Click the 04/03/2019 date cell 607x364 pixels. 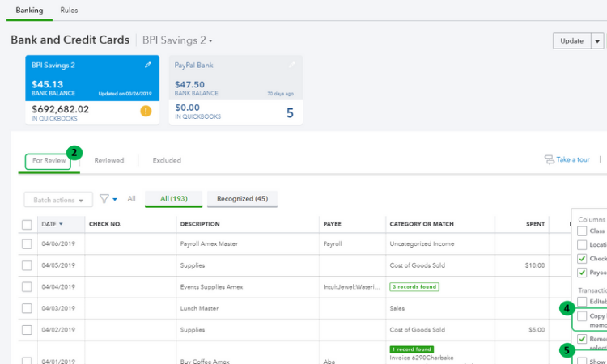58,308
